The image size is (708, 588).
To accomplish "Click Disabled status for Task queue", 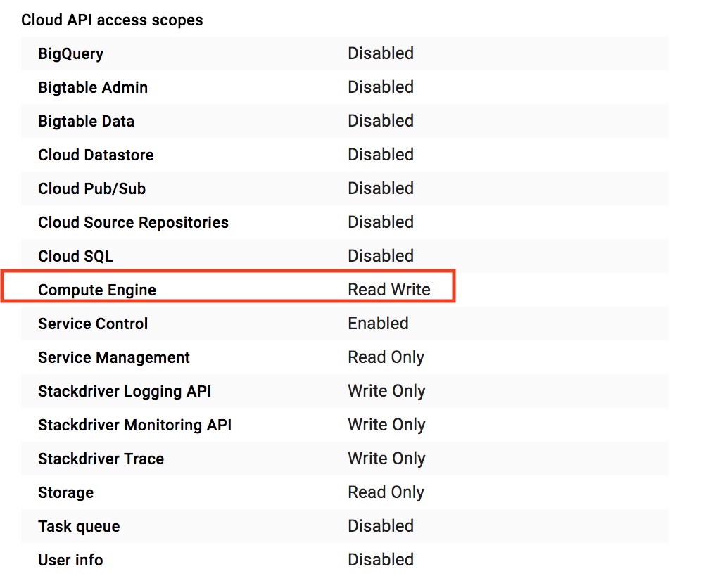I will (381, 526).
